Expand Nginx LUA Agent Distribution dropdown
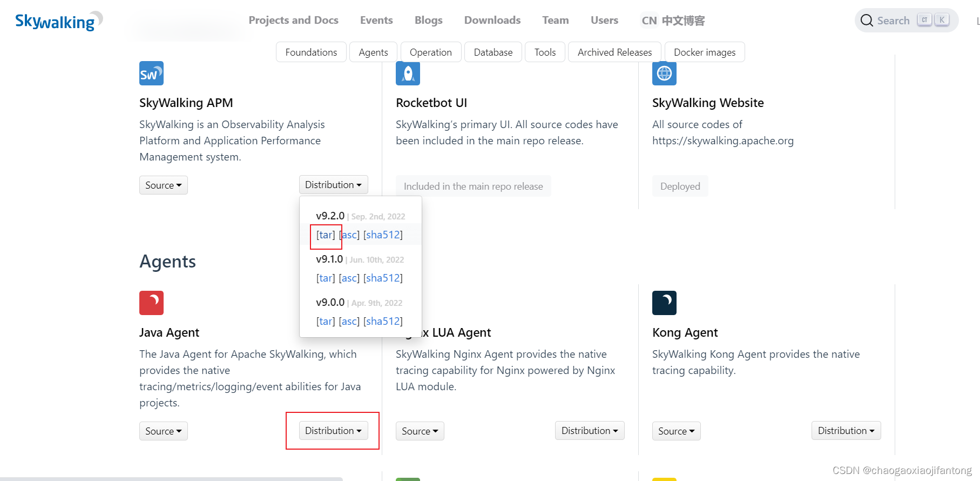The width and height of the screenshot is (980, 481). (x=590, y=431)
